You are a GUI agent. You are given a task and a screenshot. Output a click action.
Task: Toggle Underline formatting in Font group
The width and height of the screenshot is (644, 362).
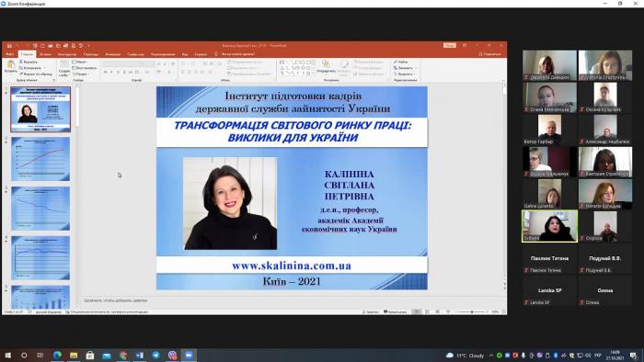118,72
